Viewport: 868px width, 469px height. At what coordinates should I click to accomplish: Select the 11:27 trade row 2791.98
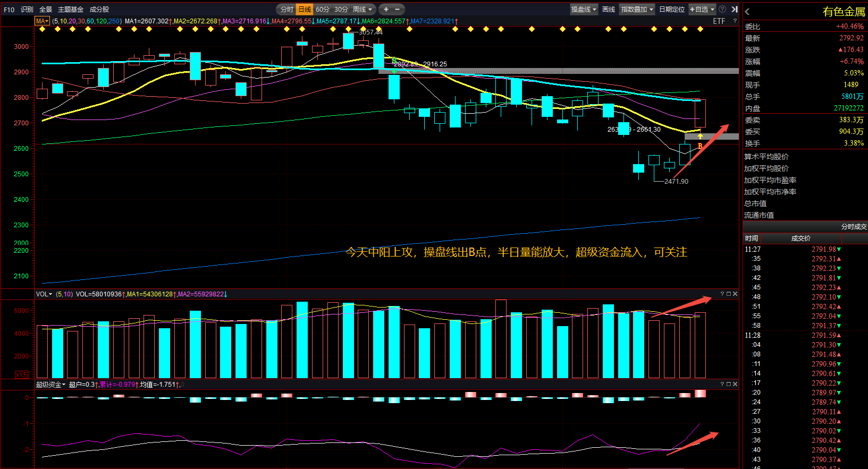click(x=805, y=249)
